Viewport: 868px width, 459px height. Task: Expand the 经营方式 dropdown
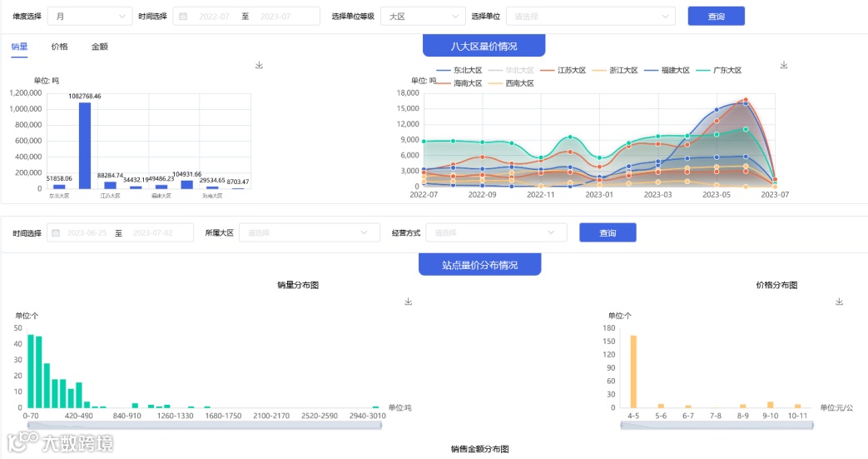497,232
